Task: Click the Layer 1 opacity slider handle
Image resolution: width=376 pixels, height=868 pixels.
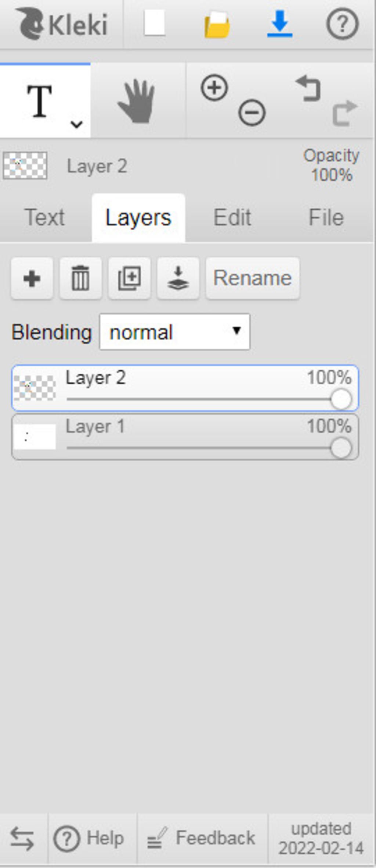Action: pyautogui.click(x=341, y=448)
